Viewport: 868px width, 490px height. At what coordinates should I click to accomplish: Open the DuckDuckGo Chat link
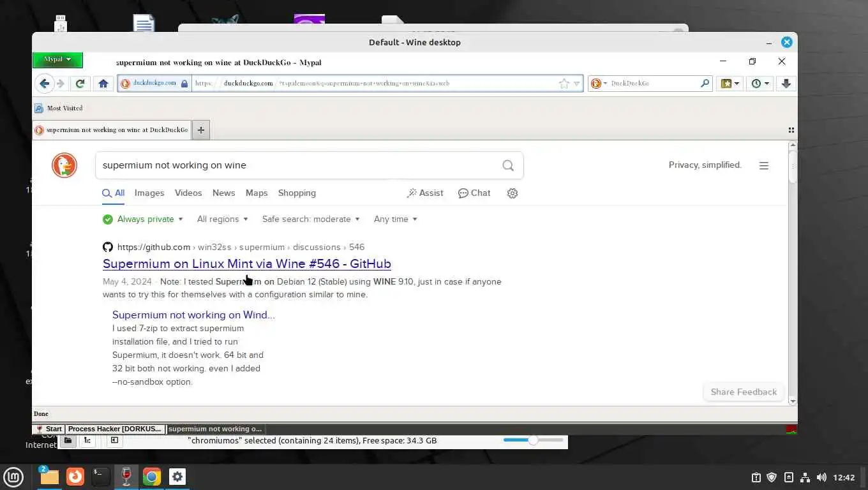(x=474, y=193)
